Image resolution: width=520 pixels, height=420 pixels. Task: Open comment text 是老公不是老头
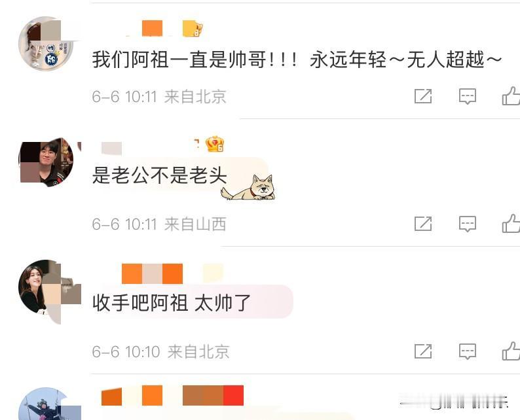[x=160, y=175]
